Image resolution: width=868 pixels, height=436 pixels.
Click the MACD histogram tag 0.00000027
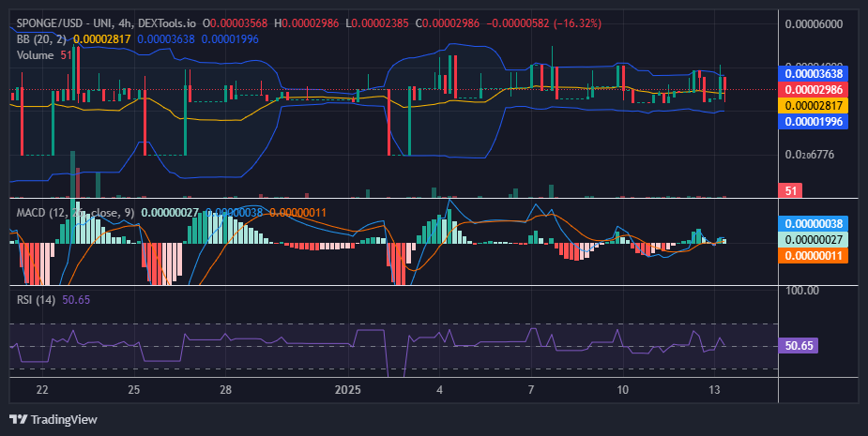click(814, 240)
